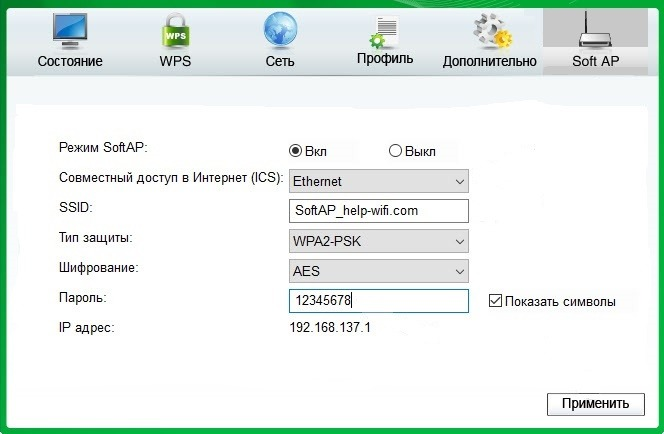Click the Режим SoftAP label
The image size is (664, 434).
103,148
